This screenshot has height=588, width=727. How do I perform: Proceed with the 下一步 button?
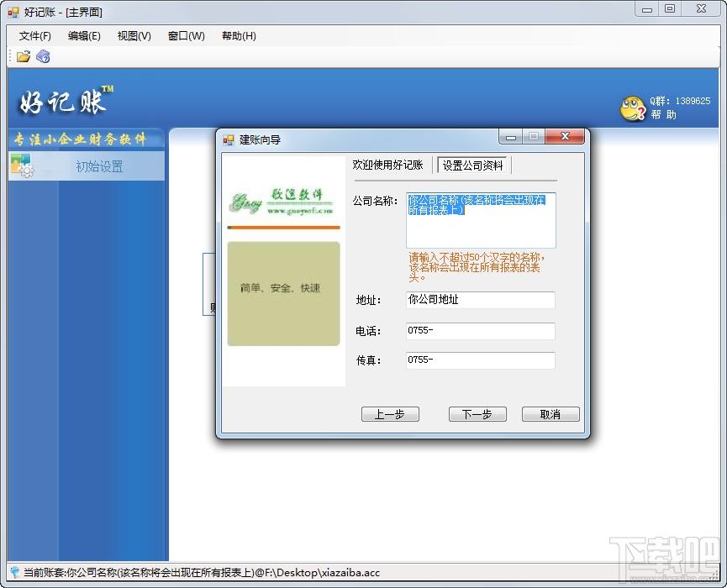tap(477, 414)
